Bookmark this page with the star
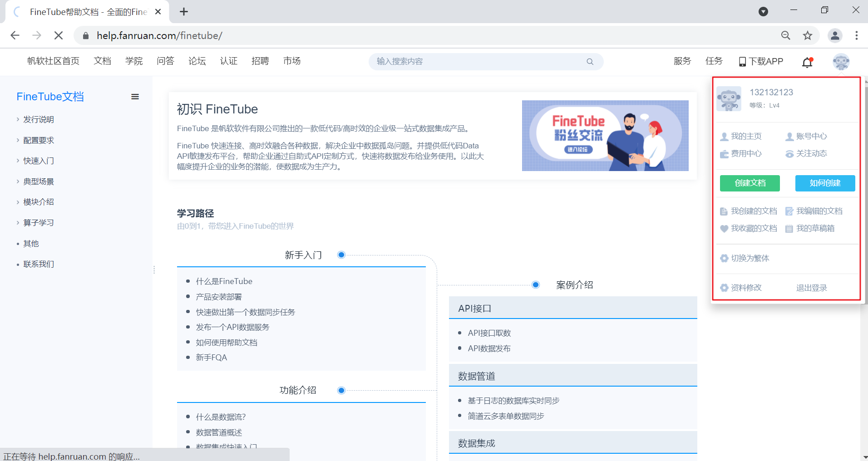The height and width of the screenshot is (461, 868). 808,35
